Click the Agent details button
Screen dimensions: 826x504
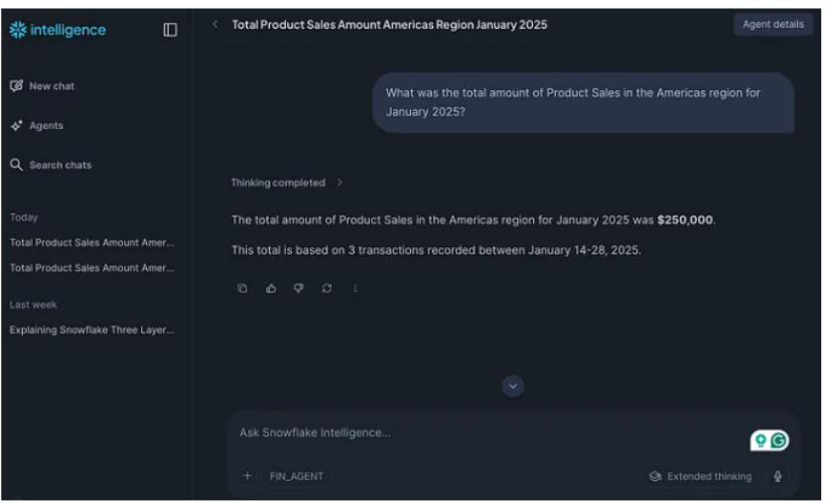[x=772, y=25]
